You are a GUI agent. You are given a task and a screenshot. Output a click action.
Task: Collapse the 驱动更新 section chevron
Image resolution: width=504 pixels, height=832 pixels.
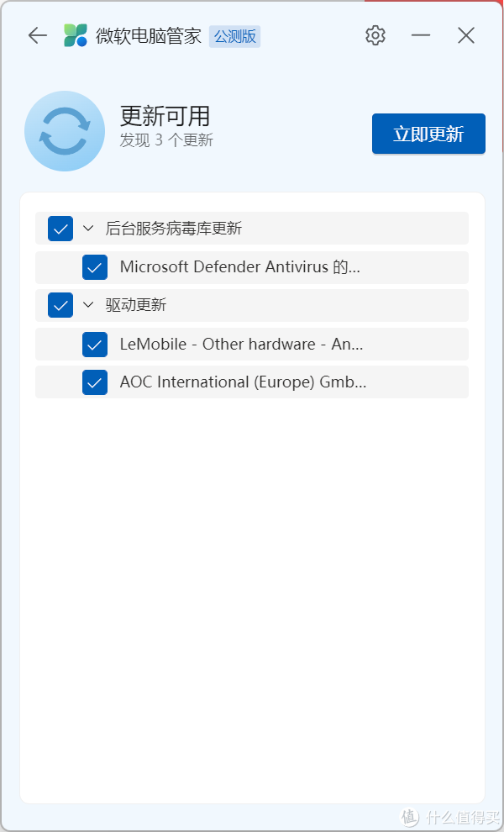pos(88,305)
